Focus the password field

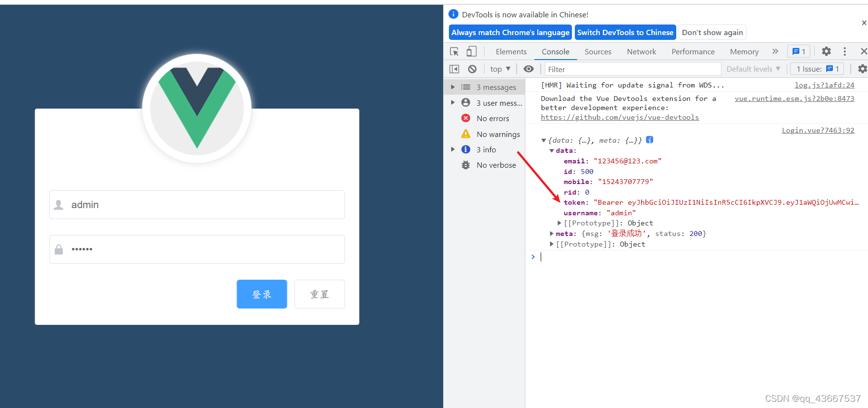197,249
